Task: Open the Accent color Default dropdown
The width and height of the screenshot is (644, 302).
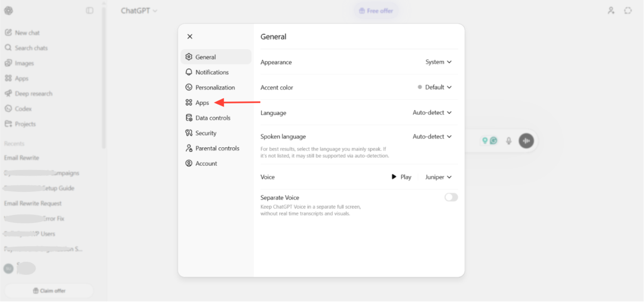Action: click(435, 88)
